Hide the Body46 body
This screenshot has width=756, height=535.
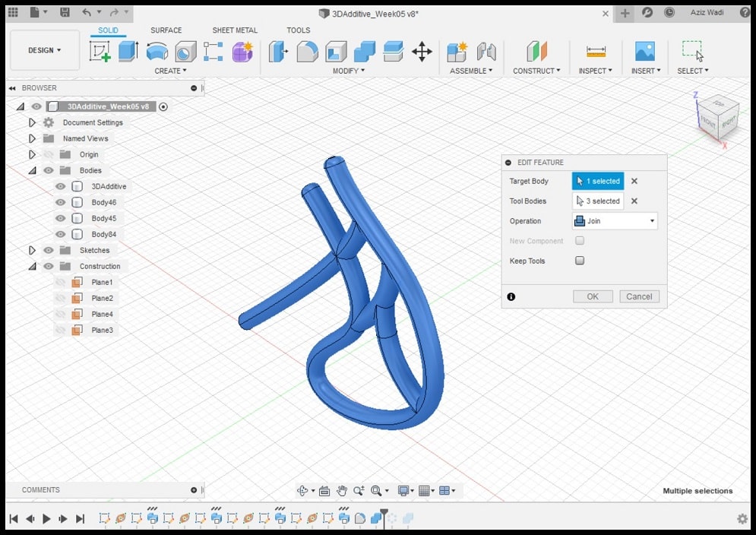(60, 202)
